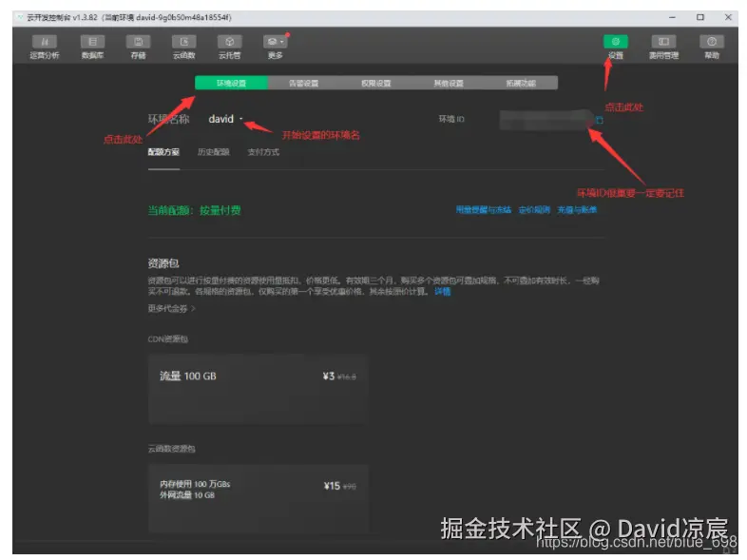Viewport: 747px width, 560px height.
Task: Switch to the 其他设置 tab
Action: pos(449,83)
